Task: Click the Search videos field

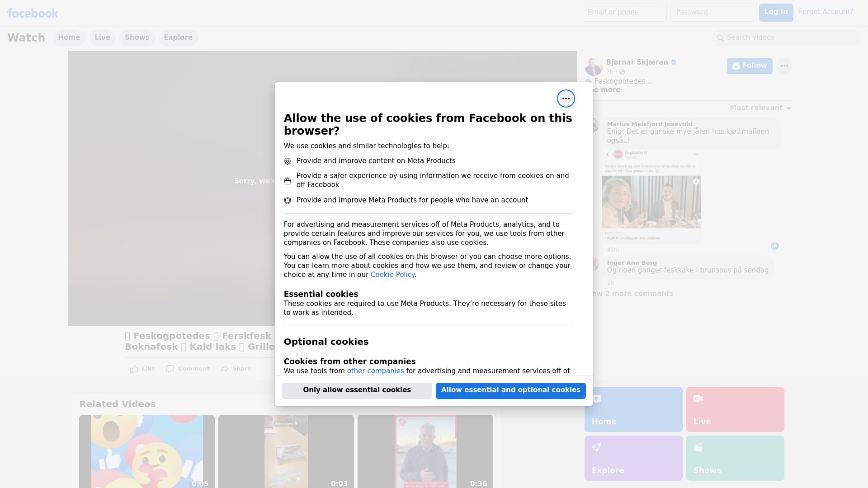Action: tap(787, 38)
